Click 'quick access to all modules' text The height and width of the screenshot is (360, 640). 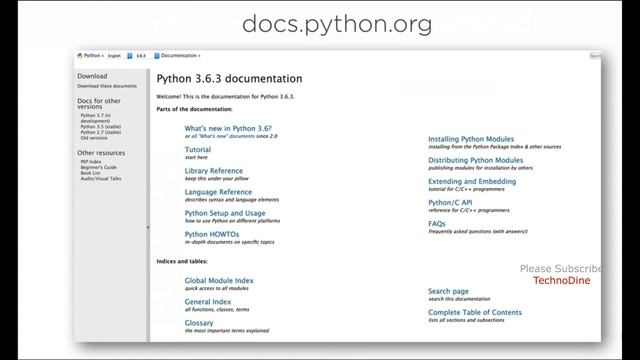pos(216,289)
